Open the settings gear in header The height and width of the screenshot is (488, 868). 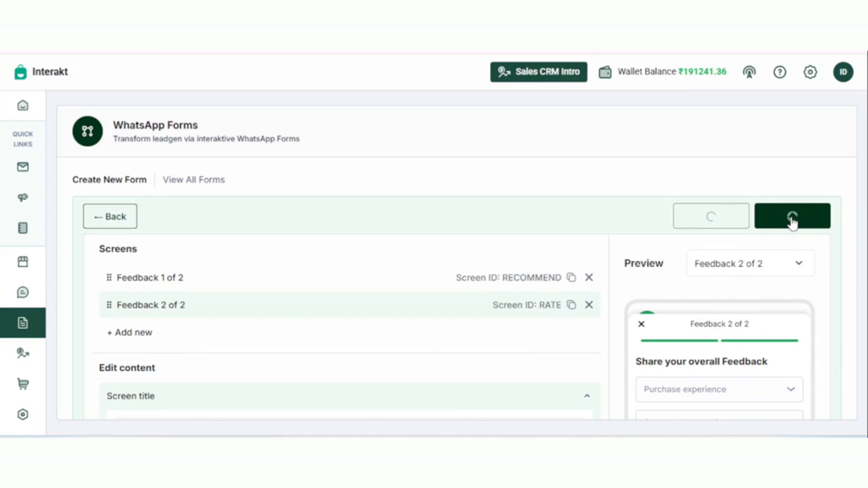point(810,72)
